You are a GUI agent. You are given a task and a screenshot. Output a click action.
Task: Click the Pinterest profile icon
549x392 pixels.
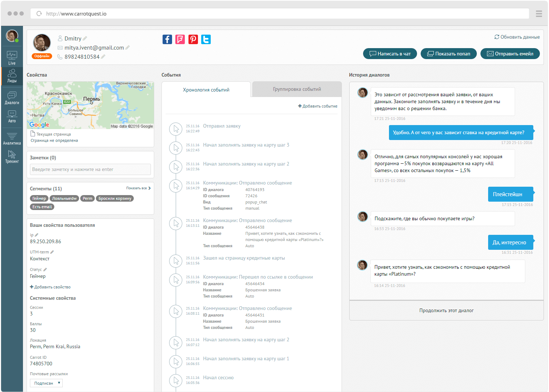193,39
